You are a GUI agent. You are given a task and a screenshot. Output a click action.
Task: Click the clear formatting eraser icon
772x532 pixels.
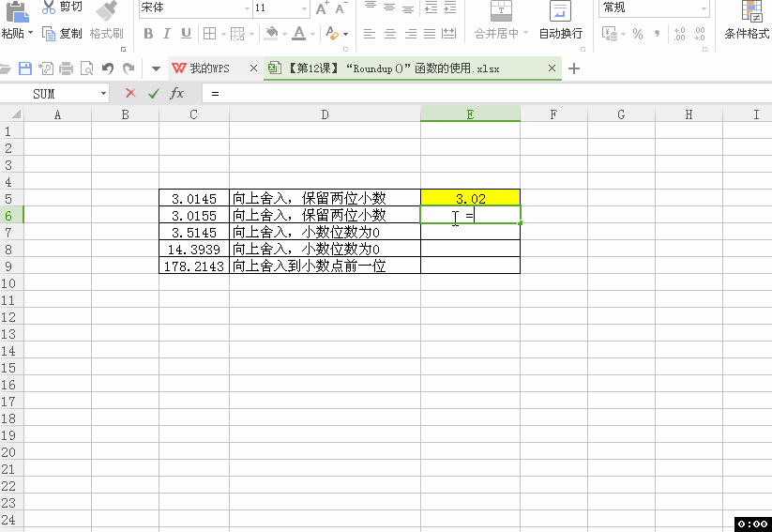[x=332, y=34]
